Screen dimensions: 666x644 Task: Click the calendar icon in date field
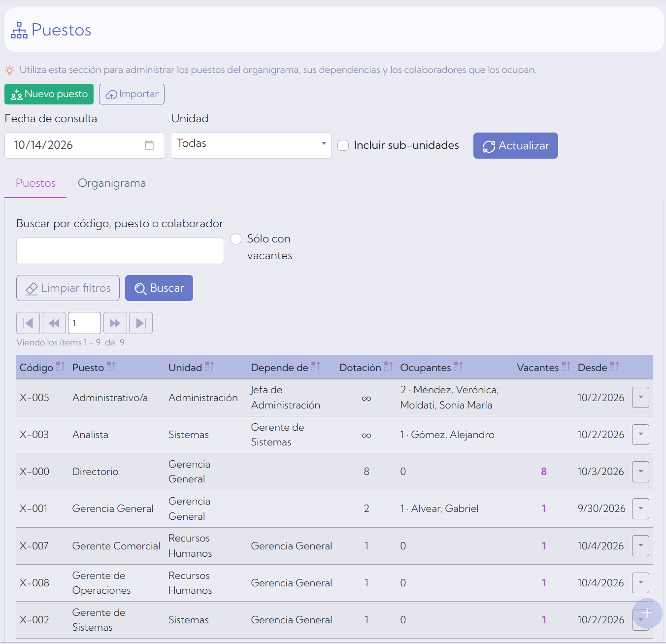pos(149,145)
